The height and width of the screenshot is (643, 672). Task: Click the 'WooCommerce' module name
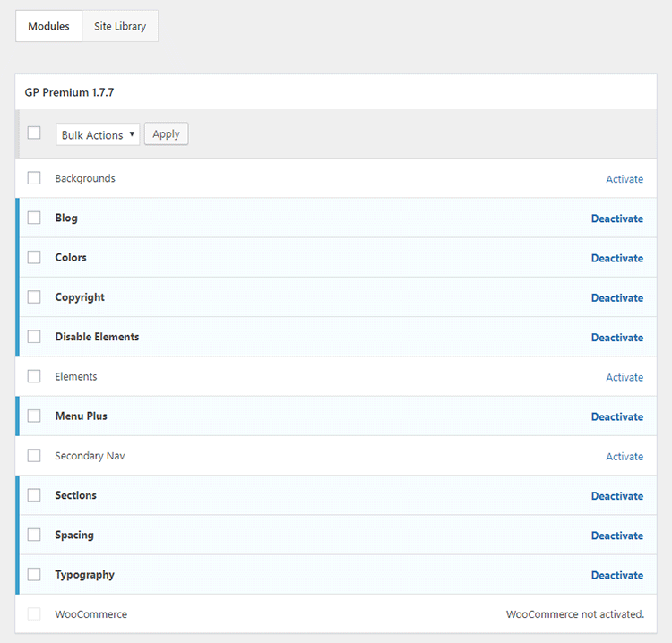pos(90,614)
